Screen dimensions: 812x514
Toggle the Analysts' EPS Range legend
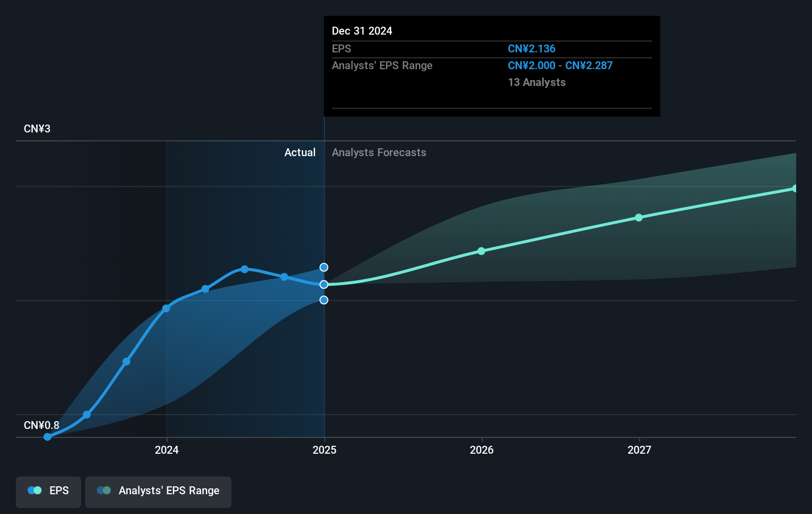(158, 492)
